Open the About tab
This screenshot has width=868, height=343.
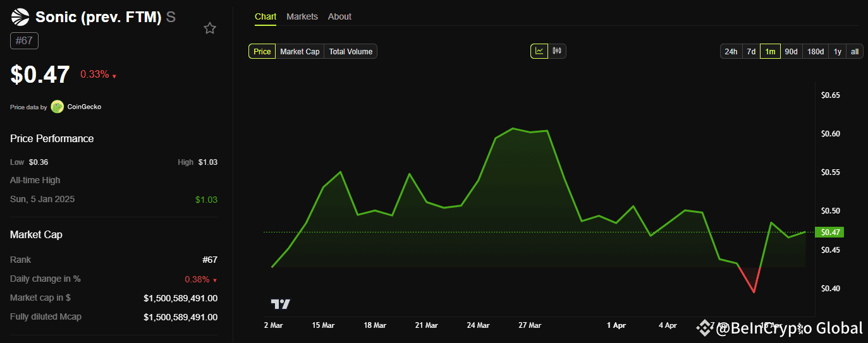(x=339, y=16)
